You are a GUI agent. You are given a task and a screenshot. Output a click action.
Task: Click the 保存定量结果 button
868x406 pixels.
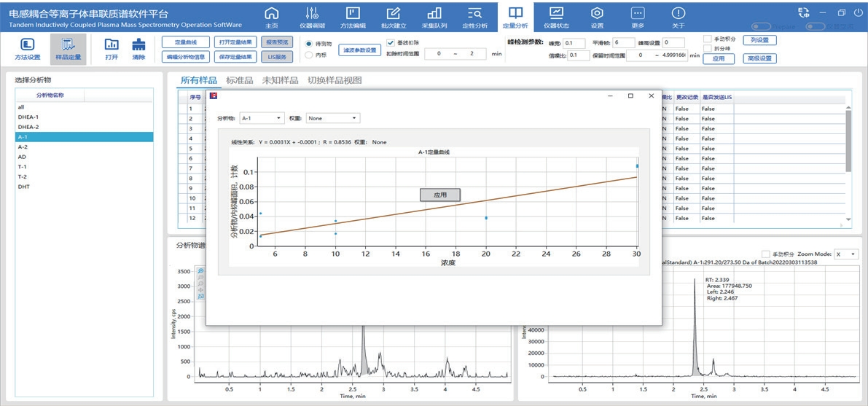pos(235,57)
